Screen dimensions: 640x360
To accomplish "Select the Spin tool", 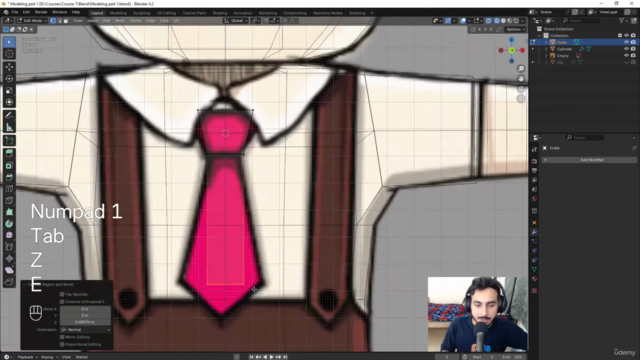I will point(9,224).
